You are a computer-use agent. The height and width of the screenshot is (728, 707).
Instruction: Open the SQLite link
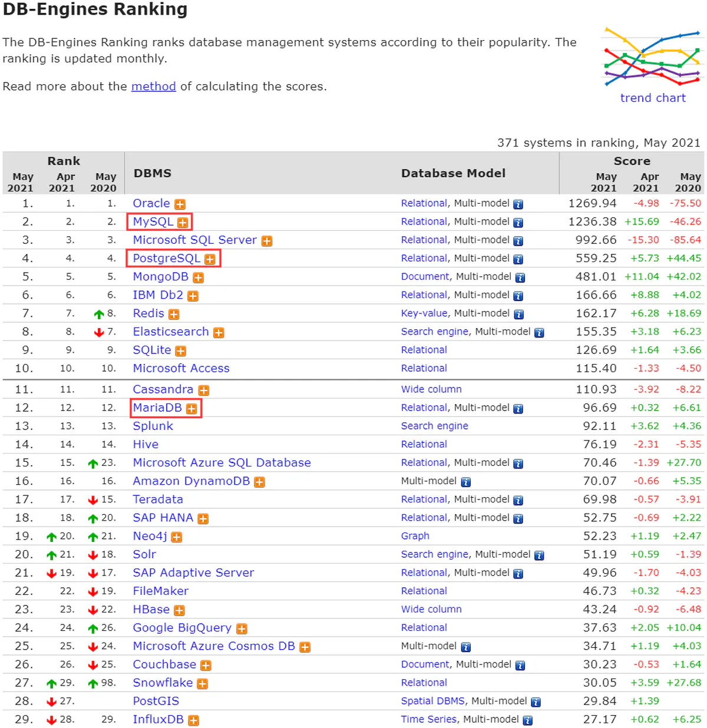[152, 350]
